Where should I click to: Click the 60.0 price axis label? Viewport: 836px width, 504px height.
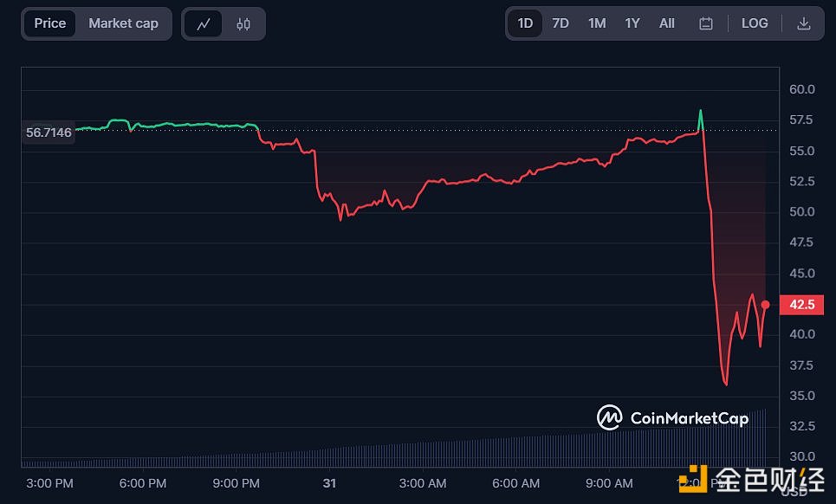pos(802,89)
